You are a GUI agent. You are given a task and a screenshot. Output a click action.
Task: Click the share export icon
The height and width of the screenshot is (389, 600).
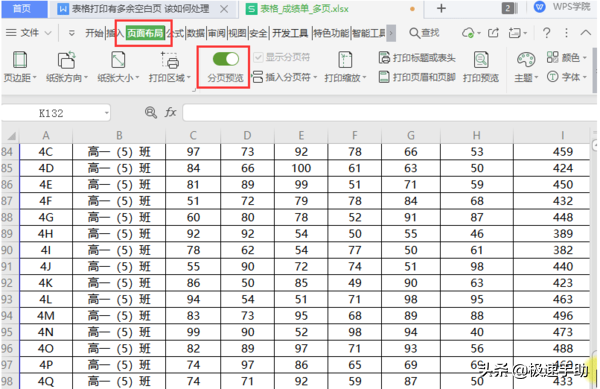(x=493, y=33)
